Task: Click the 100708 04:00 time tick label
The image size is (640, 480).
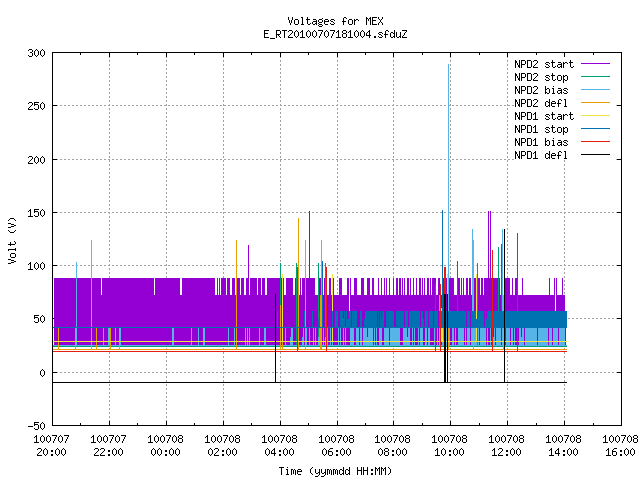Action: [279, 446]
